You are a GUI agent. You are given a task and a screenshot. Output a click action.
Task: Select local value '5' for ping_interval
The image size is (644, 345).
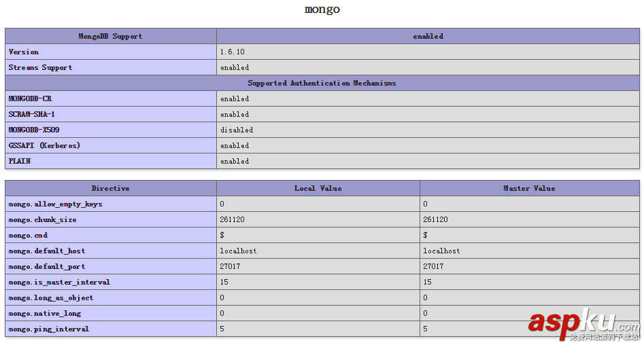pos(222,329)
